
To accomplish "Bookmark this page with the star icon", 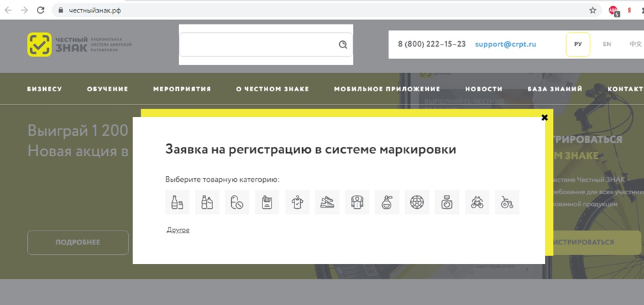I will tap(592, 10).
